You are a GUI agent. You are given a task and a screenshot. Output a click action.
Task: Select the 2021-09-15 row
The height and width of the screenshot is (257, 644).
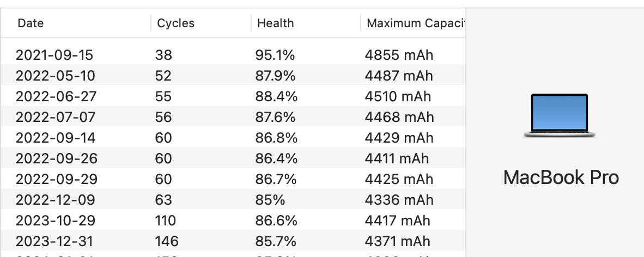tap(233, 54)
